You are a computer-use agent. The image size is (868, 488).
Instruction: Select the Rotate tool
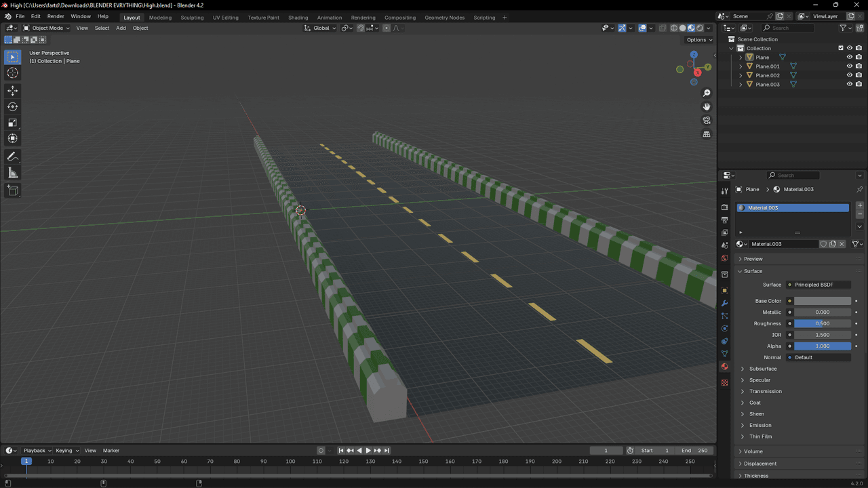tap(12, 106)
